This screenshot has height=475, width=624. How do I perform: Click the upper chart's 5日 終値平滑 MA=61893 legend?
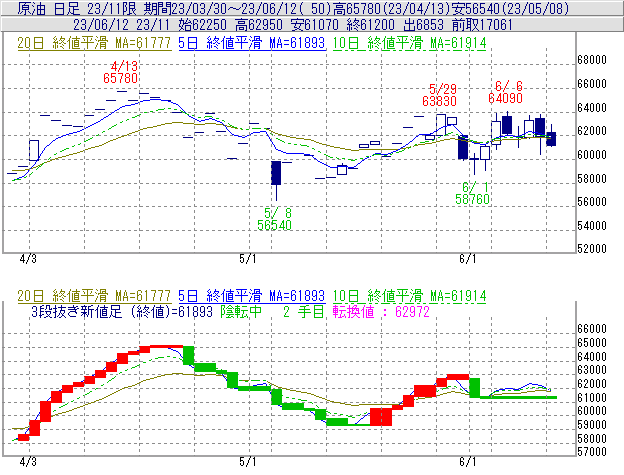252,43
